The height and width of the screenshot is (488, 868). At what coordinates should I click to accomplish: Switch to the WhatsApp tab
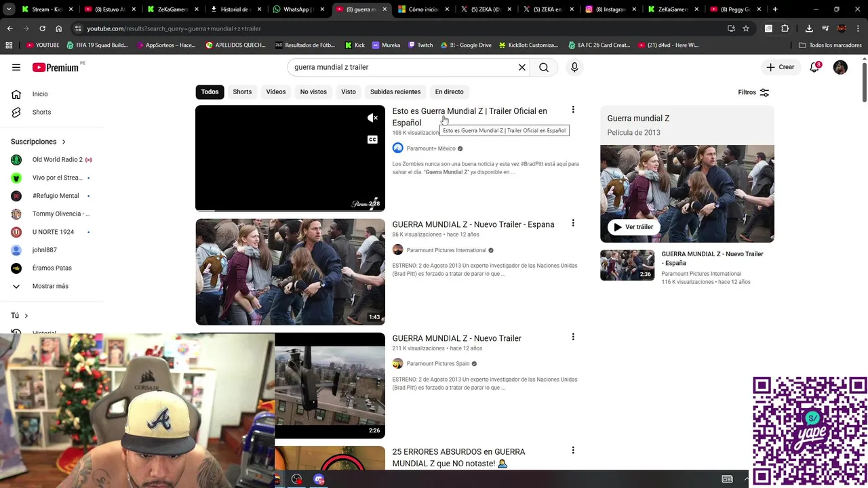(x=298, y=9)
